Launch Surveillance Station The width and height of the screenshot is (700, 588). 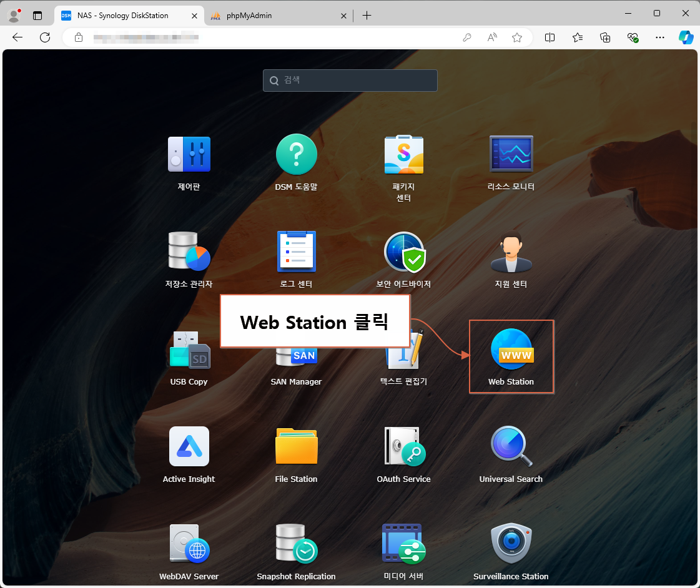pos(511,544)
